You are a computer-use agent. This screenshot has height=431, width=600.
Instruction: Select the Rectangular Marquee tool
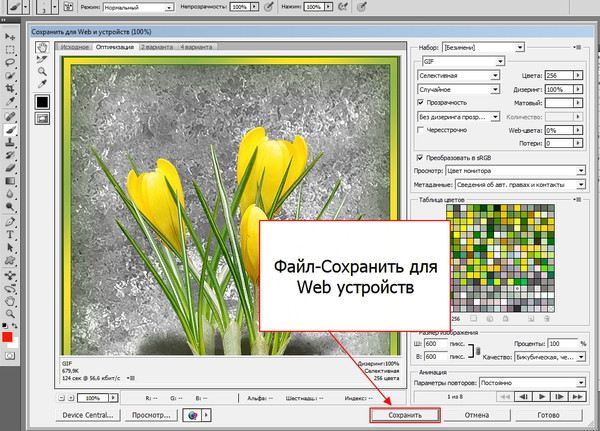[10, 50]
